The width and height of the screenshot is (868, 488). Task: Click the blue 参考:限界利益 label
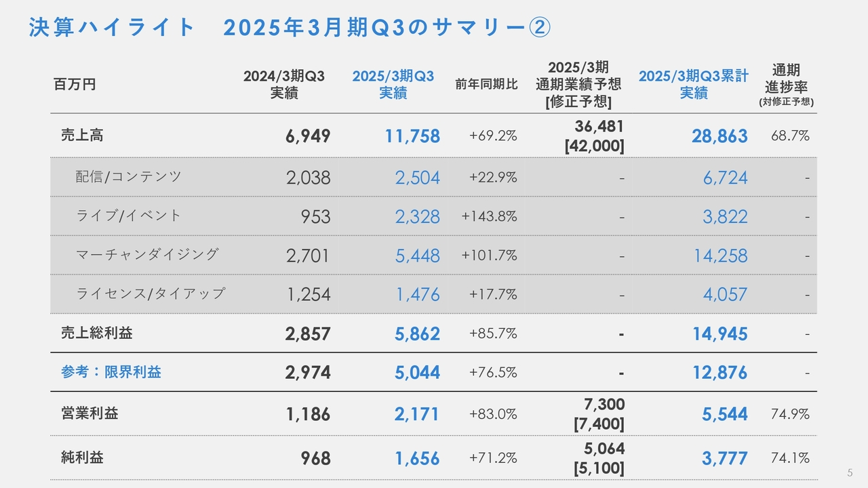111,371
